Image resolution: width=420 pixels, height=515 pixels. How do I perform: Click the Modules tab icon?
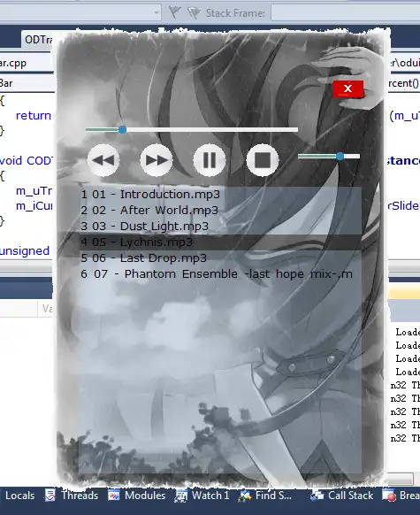tap(114, 496)
